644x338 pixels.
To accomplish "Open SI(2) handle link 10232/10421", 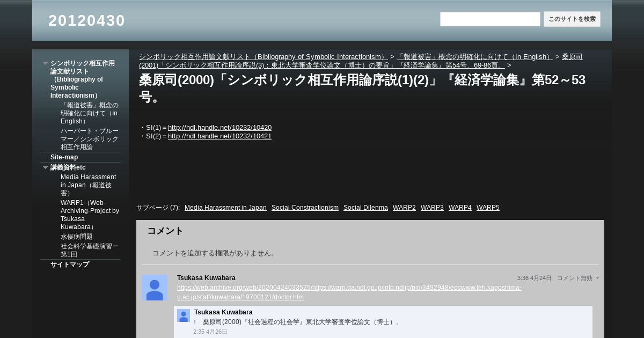I will pos(219,136).
